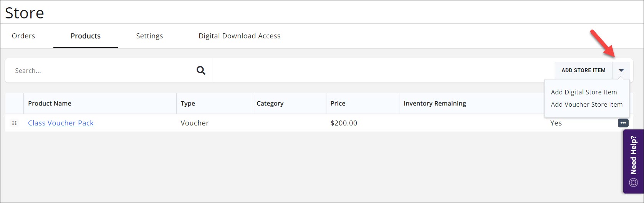
Task: Choose Add Voucher Store Item option
Action: (x=586, y=104)
